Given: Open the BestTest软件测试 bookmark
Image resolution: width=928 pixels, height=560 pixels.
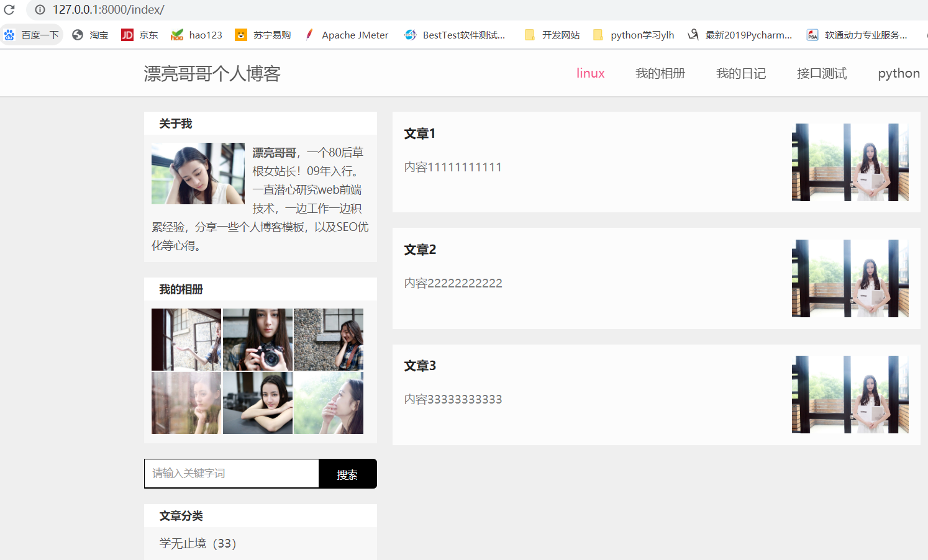Looking at the screenshot, I should tap(455, 35).
